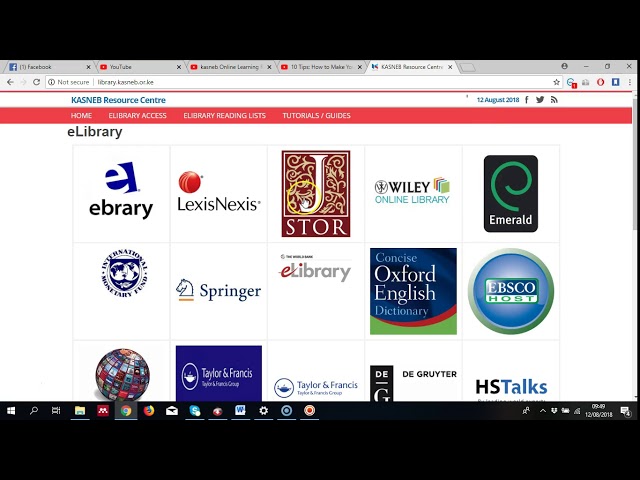Reload the current page

click(36, 82)
